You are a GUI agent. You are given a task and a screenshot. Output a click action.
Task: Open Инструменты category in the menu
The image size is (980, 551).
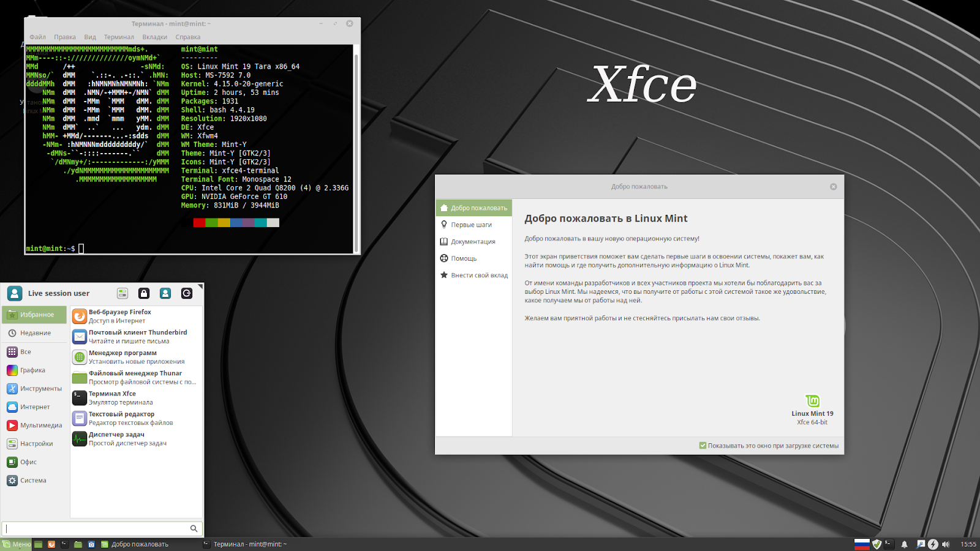(x=34, y=389)
